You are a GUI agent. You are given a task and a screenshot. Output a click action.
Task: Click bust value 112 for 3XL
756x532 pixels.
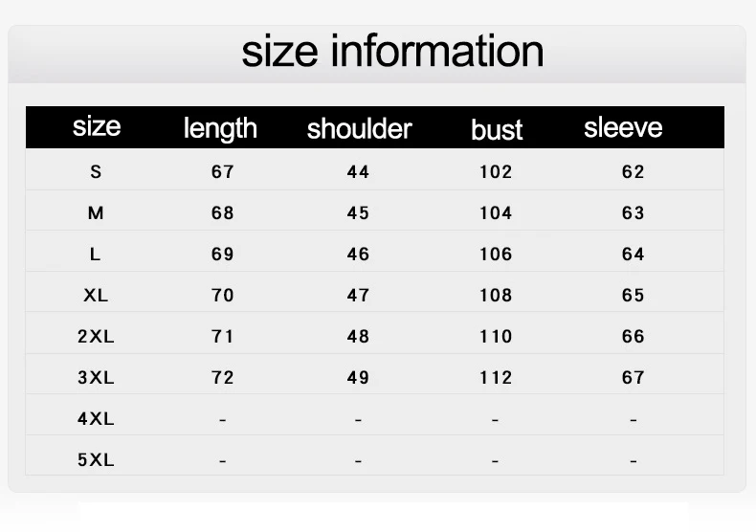pyautogui.click(x=496, y=377)
